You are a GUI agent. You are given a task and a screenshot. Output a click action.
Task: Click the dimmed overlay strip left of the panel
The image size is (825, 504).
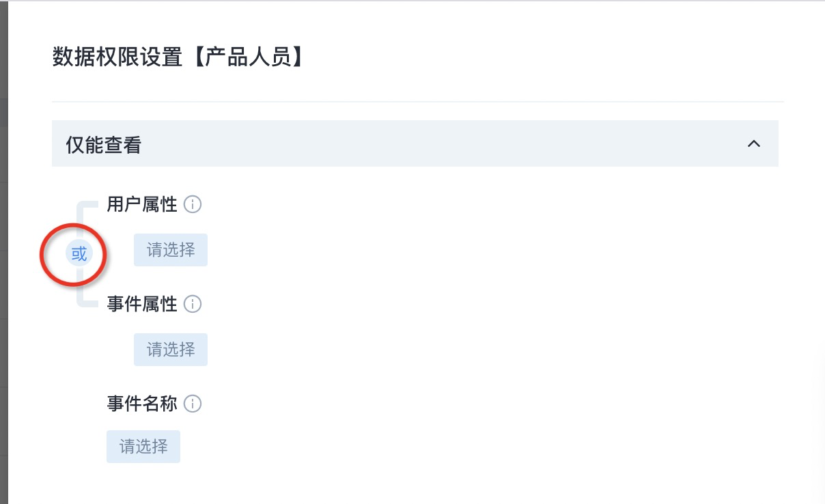click(x=3, y=252)
